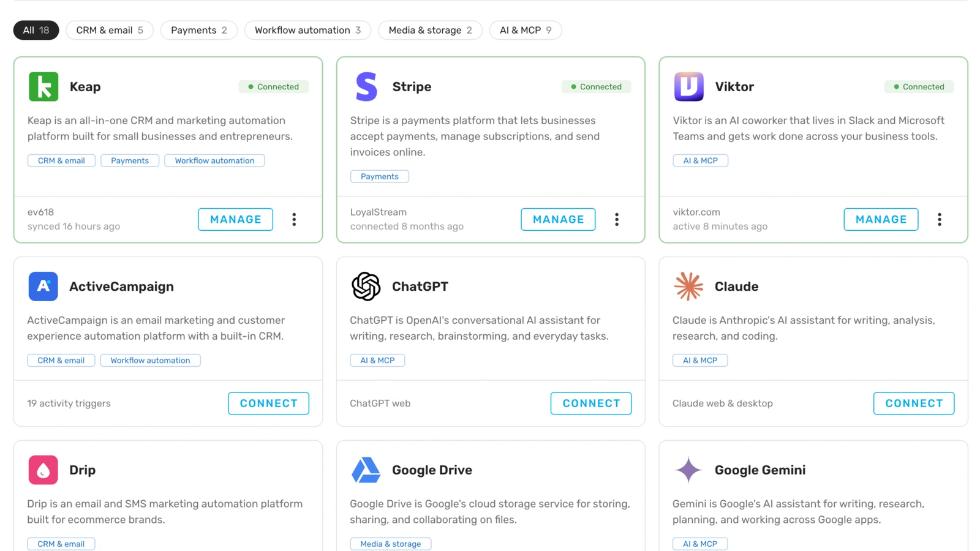Click the Keap card title
Image resolution: width=980 pixels, height=551 pixels.
click(x=85, y=87)
